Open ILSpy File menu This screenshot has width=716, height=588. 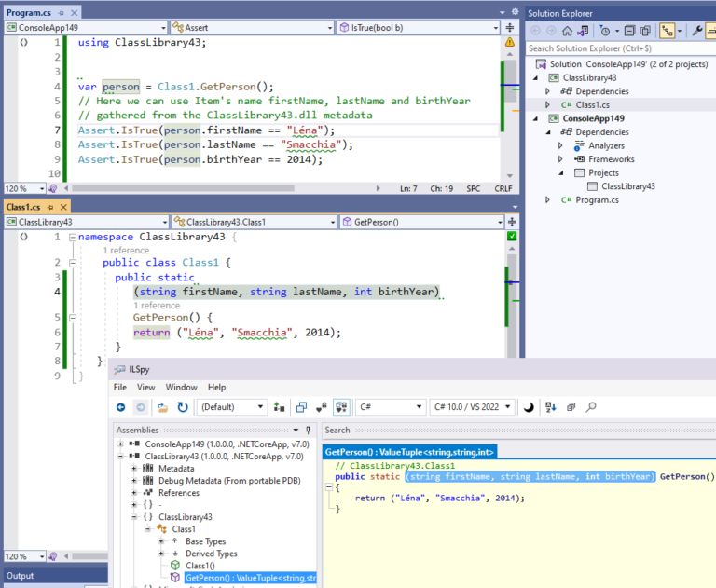coord(120,387)
